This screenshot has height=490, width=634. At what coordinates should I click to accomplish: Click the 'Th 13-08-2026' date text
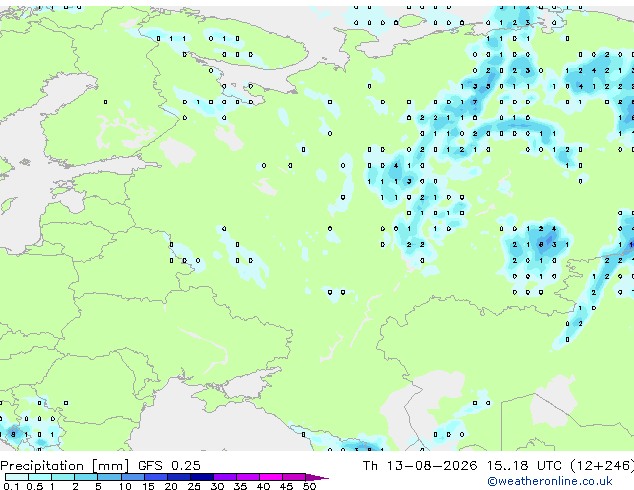click(x=420, y=465)
